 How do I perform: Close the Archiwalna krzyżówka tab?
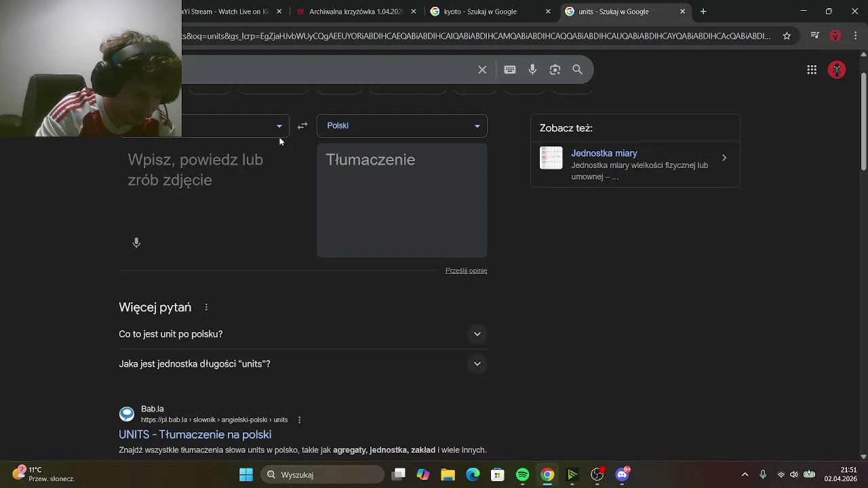[x=414, y=12]
